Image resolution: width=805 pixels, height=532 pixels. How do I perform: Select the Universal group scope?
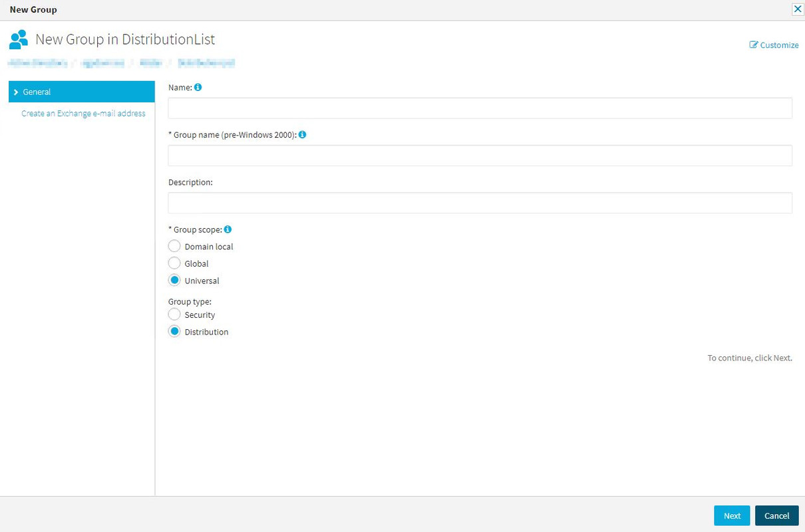(174, 281)
